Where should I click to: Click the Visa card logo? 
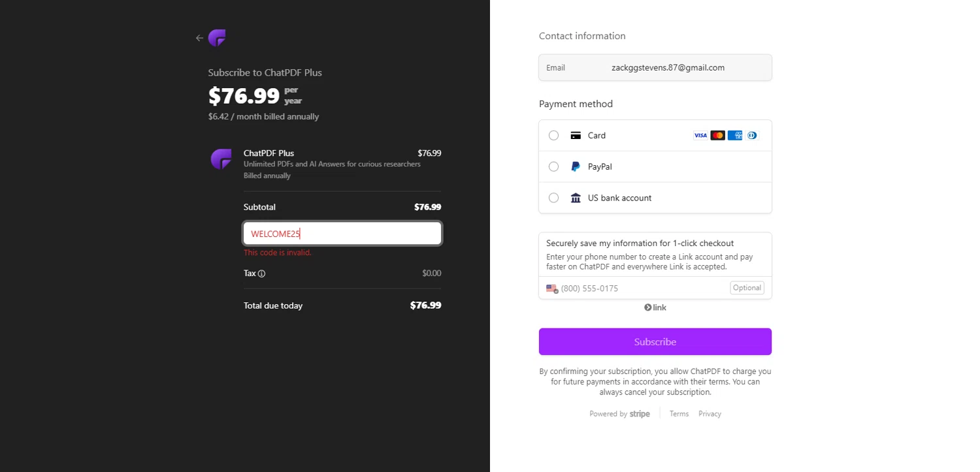[x=700, y=136]
